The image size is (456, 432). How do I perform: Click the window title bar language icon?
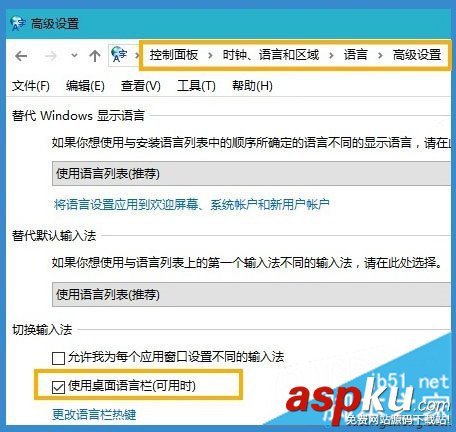(x=18, y=24)
